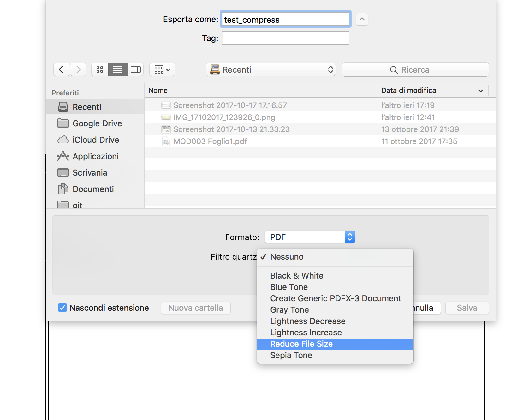Screen dimensions: 529x420
Task: Open iCloud Drive in the sidebar
Action: coord(95,140)
